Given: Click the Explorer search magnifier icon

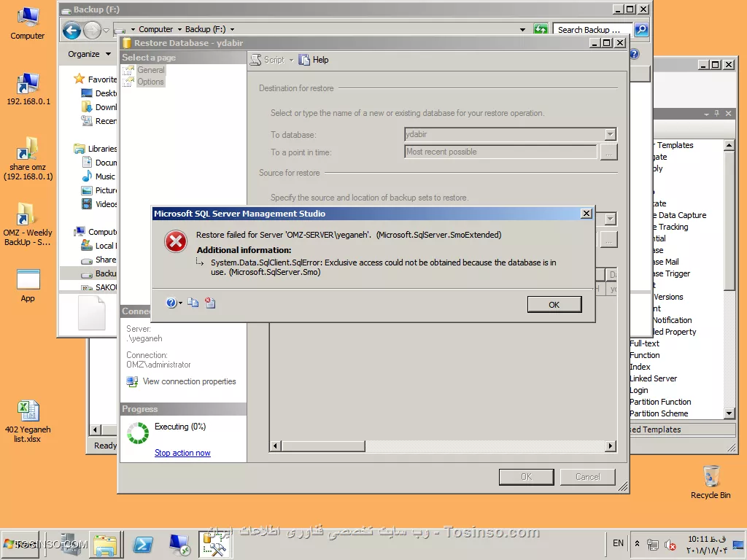Looking at the screenshot, I should [641, 29].
